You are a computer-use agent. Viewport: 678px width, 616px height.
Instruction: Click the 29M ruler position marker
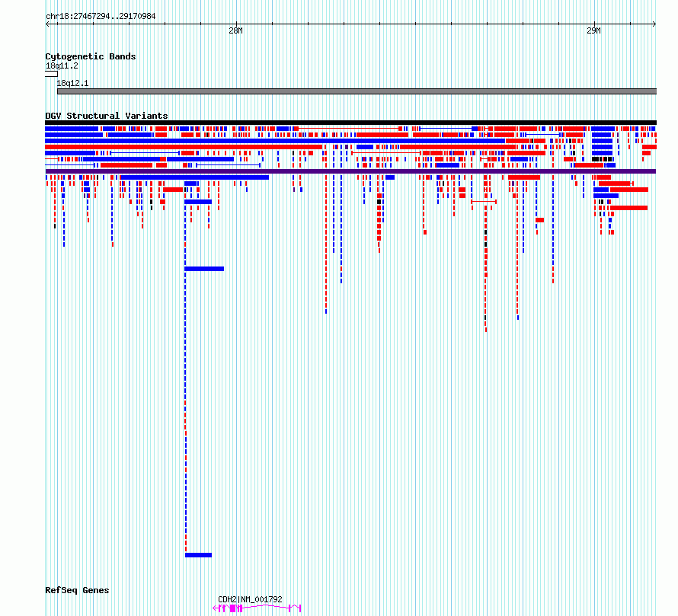[x=593, y=30]
